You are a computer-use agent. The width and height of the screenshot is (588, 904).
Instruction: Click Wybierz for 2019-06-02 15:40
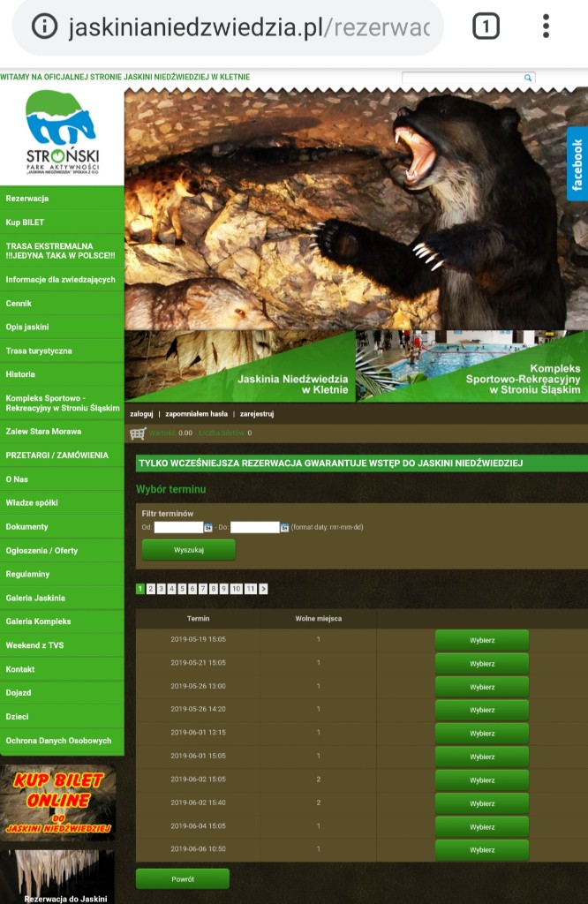coord(482,803)
